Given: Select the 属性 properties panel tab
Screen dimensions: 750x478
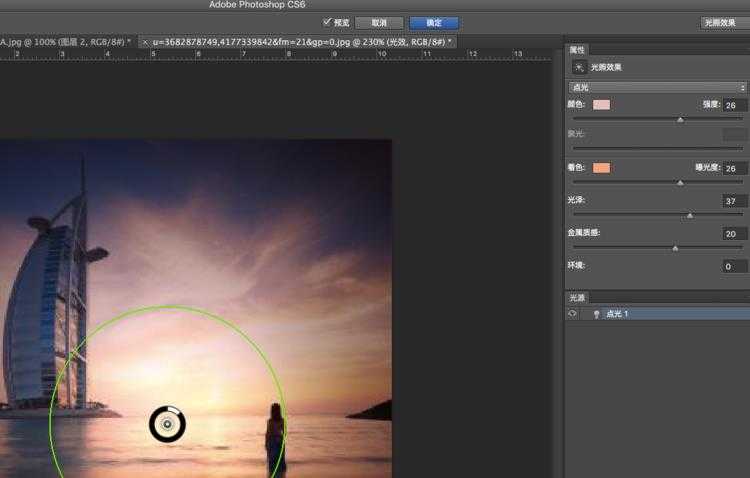Looking at the screenshot, I should click(578, 49).
